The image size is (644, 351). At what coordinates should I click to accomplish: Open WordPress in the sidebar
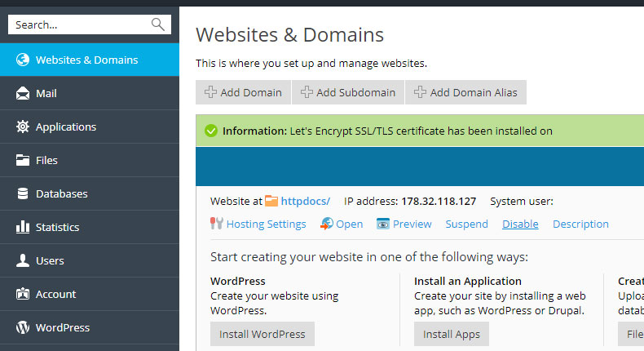(90, 327)
